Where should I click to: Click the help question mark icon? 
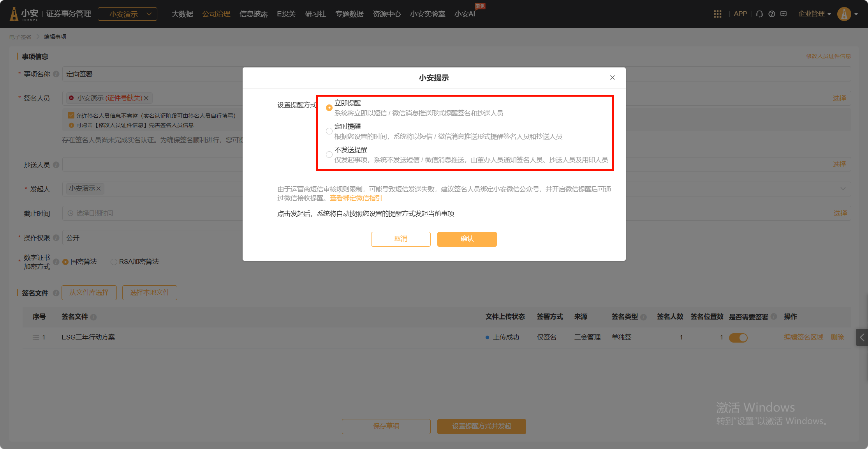tap(771, 14)
